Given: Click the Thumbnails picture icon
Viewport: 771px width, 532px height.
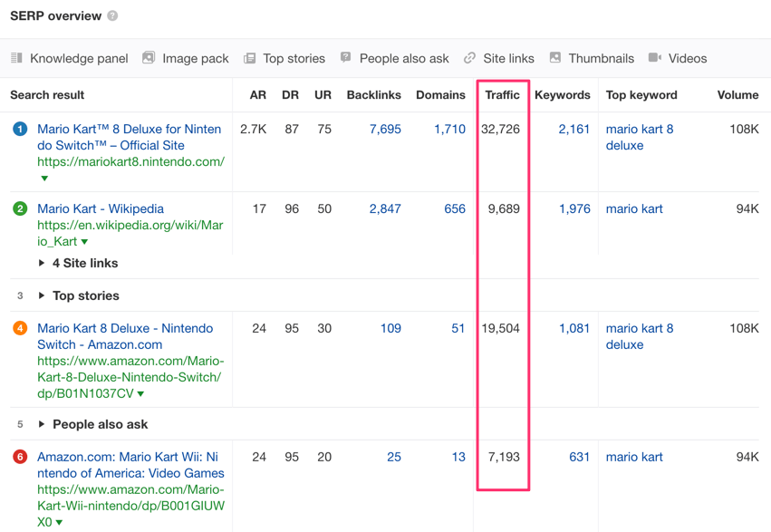Looking at the screenshot, I should pos(555,57).
